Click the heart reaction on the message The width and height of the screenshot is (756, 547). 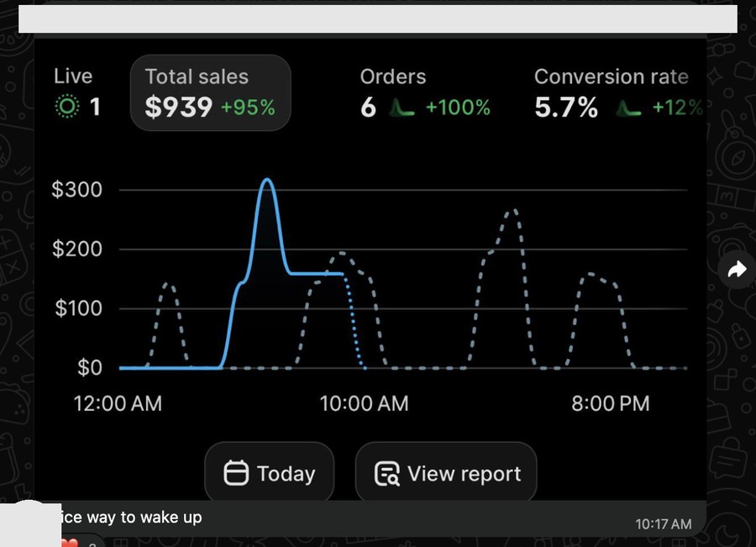(70, 542)
